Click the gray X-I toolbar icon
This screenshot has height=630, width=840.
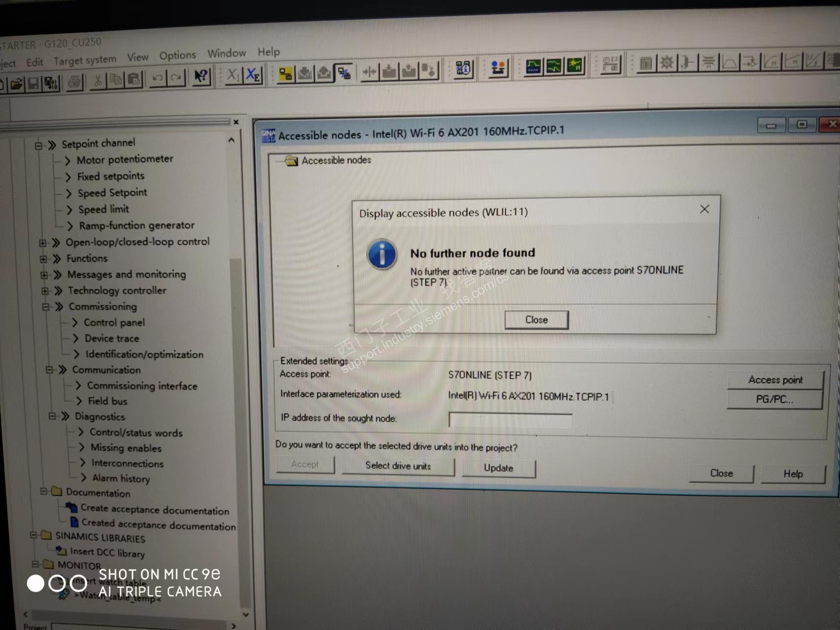(233, 75)
